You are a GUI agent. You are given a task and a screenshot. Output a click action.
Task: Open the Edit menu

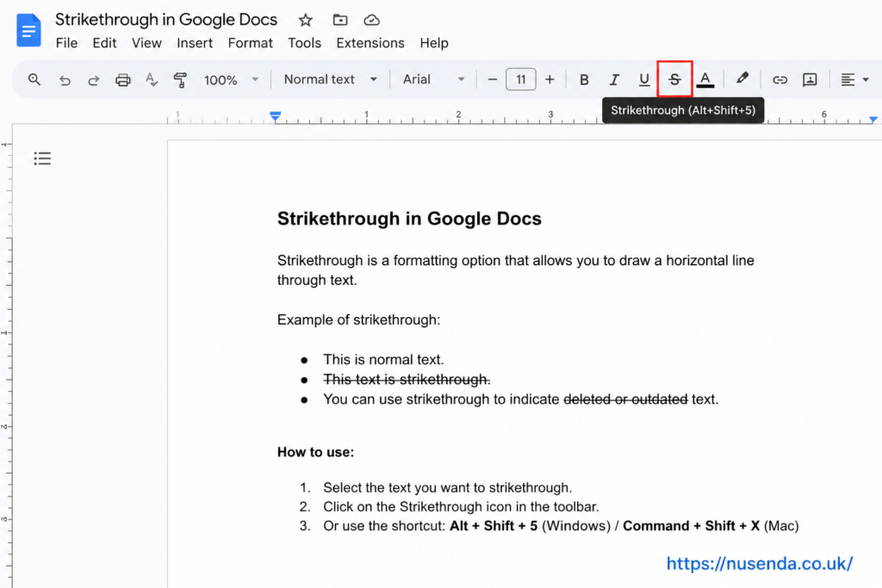tap(104, 43)
